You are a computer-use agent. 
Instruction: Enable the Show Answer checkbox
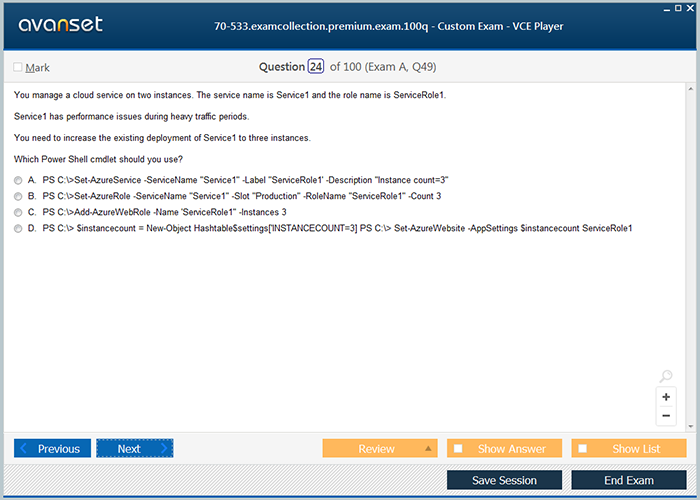[458, 449]
